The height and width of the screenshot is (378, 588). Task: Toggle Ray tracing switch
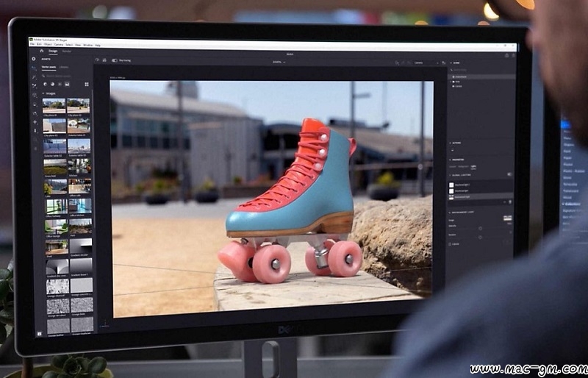click(115, 60)
